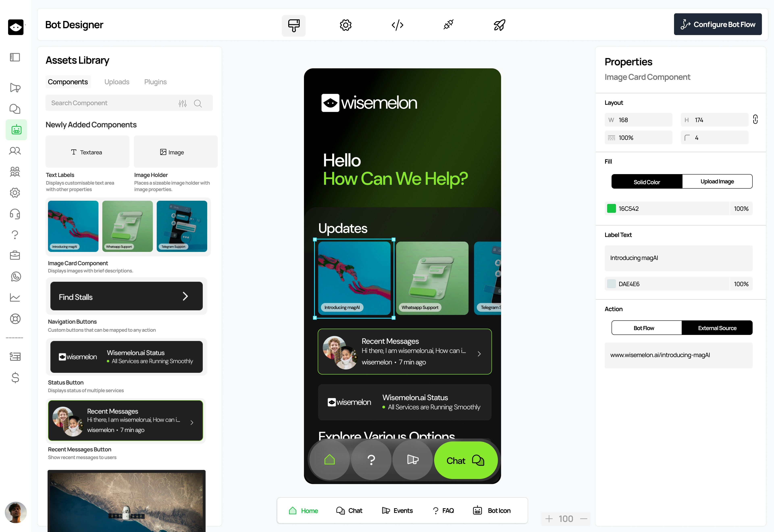Click the wisemelon logo in sidebar
Image resolution: width=774 pixels, height=532 pixels.
point(16,27)
